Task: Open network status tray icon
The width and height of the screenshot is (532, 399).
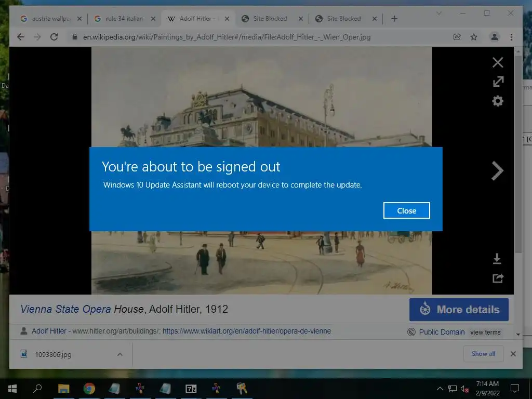Action: coord(453,389)
